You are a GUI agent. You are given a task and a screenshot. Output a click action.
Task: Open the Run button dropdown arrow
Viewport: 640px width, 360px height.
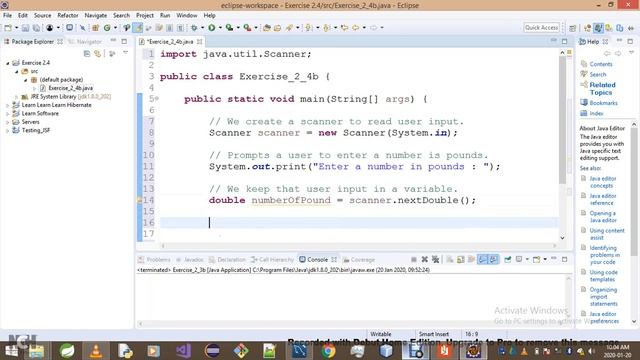(220, 28)
